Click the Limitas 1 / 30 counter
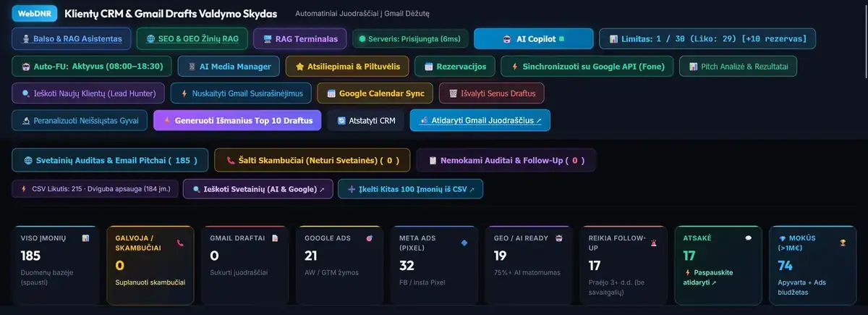Viewport: 868px width, 315px height. tap(708, 39)
